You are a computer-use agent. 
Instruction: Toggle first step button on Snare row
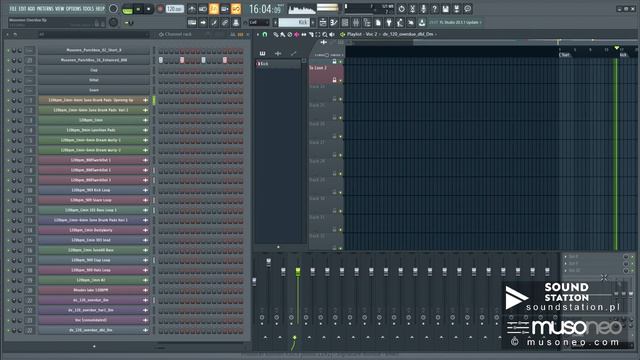[x=161, y=90]
